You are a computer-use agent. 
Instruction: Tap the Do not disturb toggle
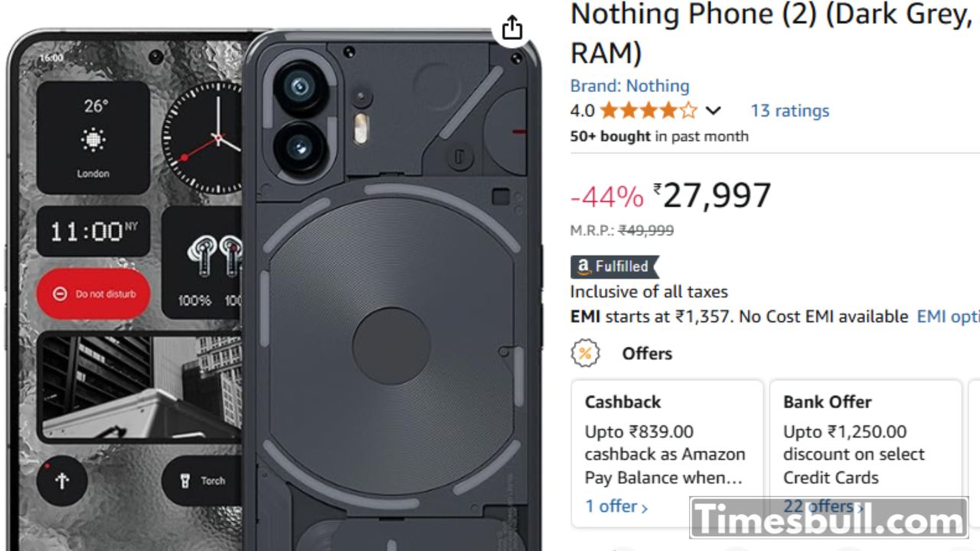(93, 294)
